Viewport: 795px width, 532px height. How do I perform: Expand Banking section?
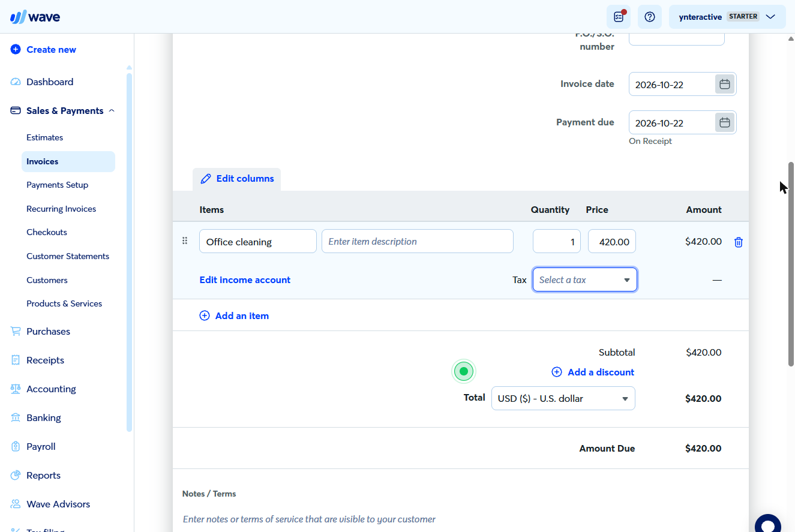[x=44, y=418]
